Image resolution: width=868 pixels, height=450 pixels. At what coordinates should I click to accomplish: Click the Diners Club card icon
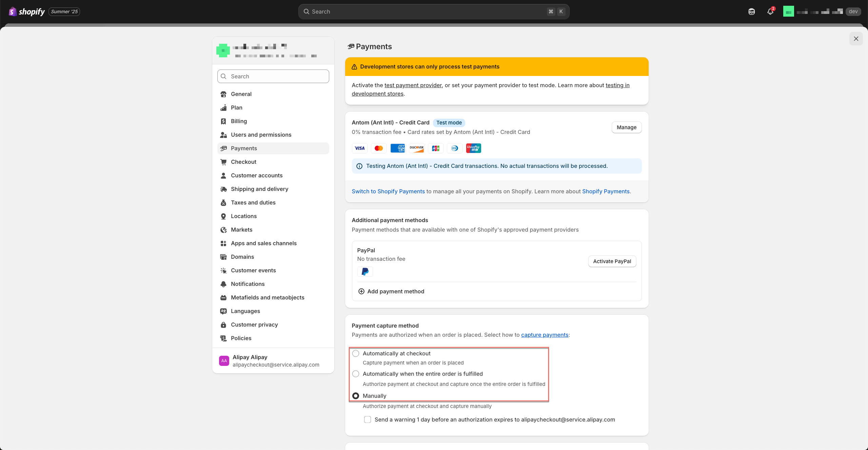tap(455, 148)
